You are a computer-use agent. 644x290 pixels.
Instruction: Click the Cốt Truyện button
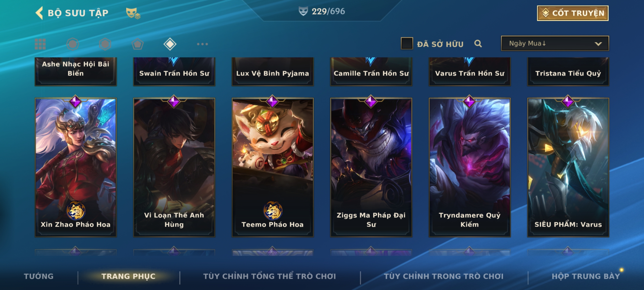click(x=573, y=13)
